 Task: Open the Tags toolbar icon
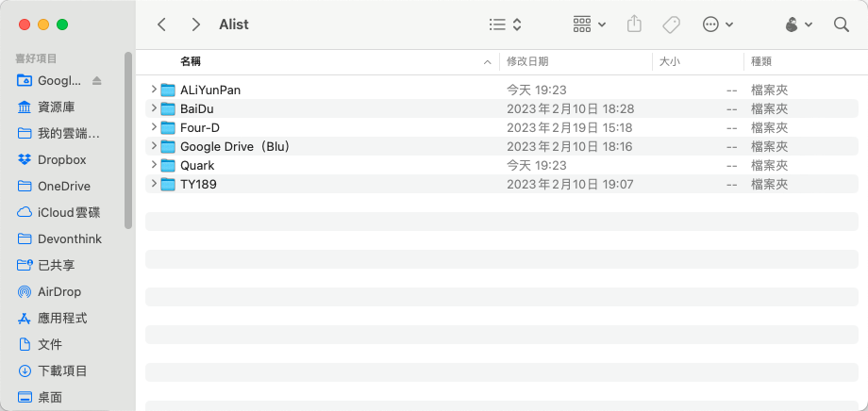[x=672, y=25]
